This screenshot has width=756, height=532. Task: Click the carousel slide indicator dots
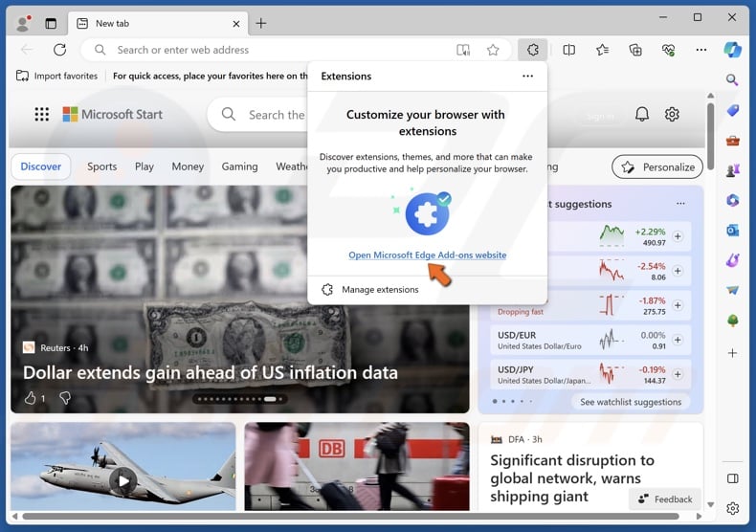coord(239,399)
